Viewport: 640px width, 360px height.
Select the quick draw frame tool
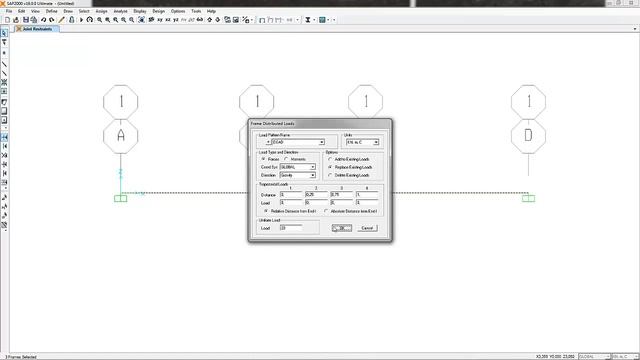click(x=4, y=73)
